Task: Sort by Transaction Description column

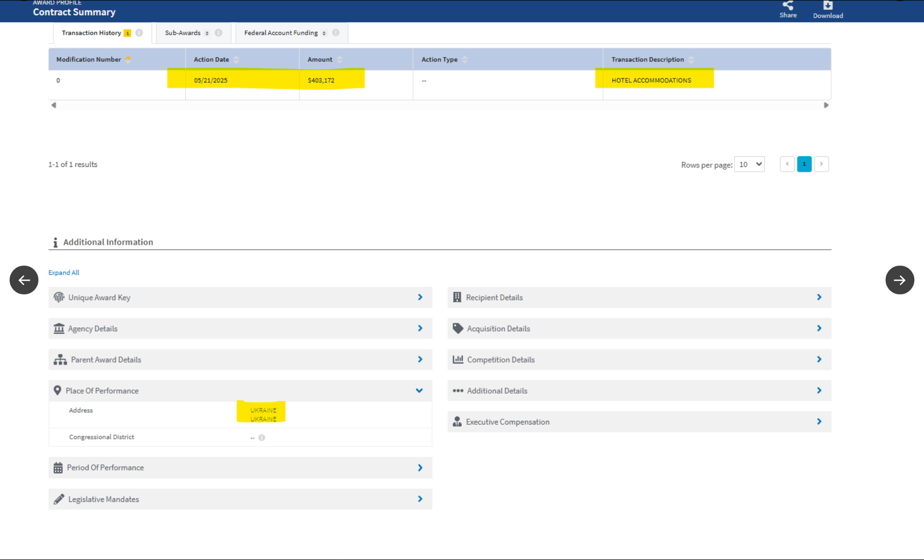Action: pos(691,59)
